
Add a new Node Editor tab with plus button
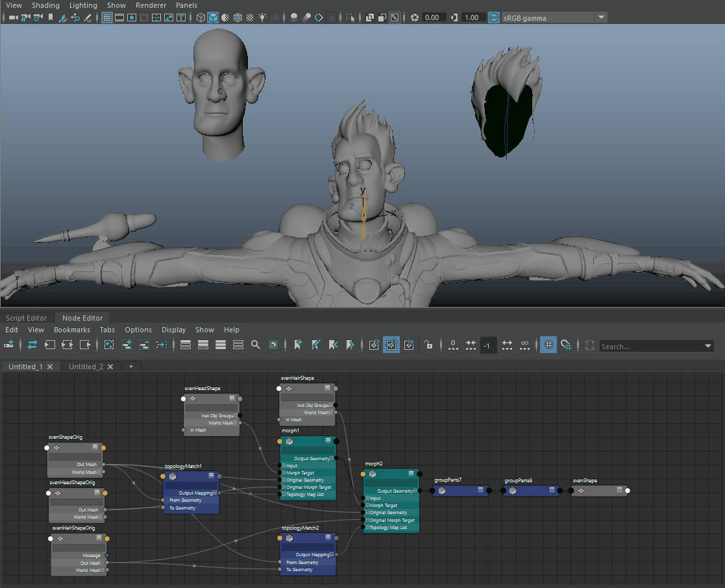point(131,367)
